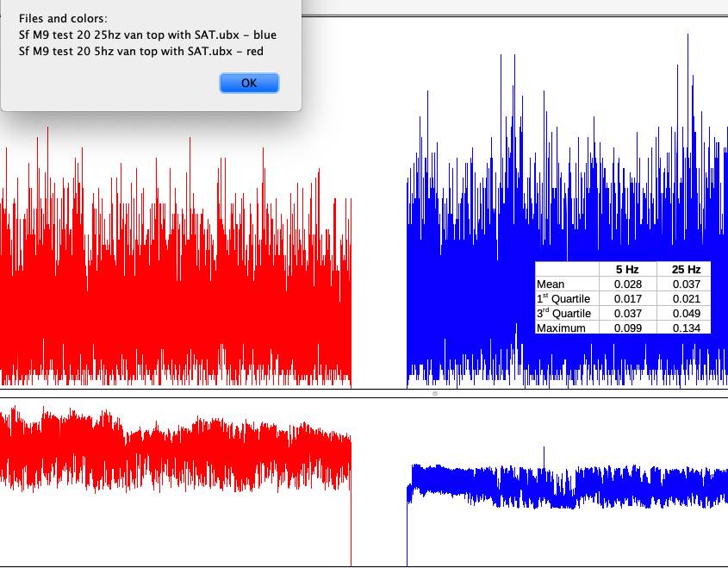Screen dimensions: 728x568
Task: Click the 0.021 quartile value for 25 Hz
Action: pos(686,299)
